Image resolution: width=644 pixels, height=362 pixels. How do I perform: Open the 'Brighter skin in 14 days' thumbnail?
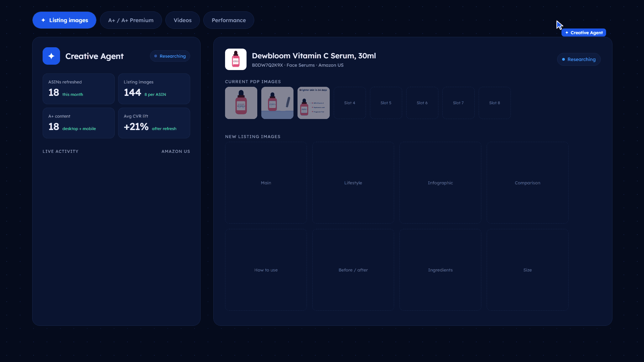[x=314, y=103]
